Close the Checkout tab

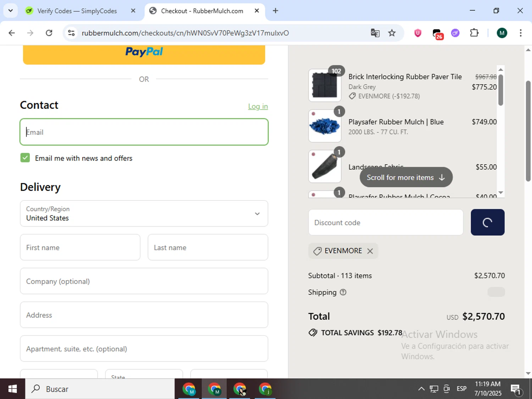click(257, 11)
